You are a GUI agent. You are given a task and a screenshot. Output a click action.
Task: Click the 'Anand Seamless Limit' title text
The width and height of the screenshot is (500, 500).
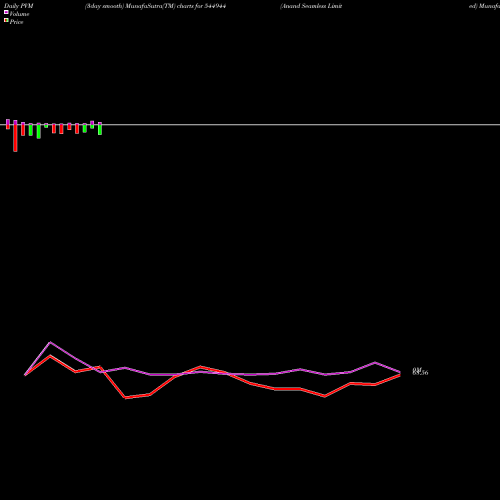(x=311, y=6)
